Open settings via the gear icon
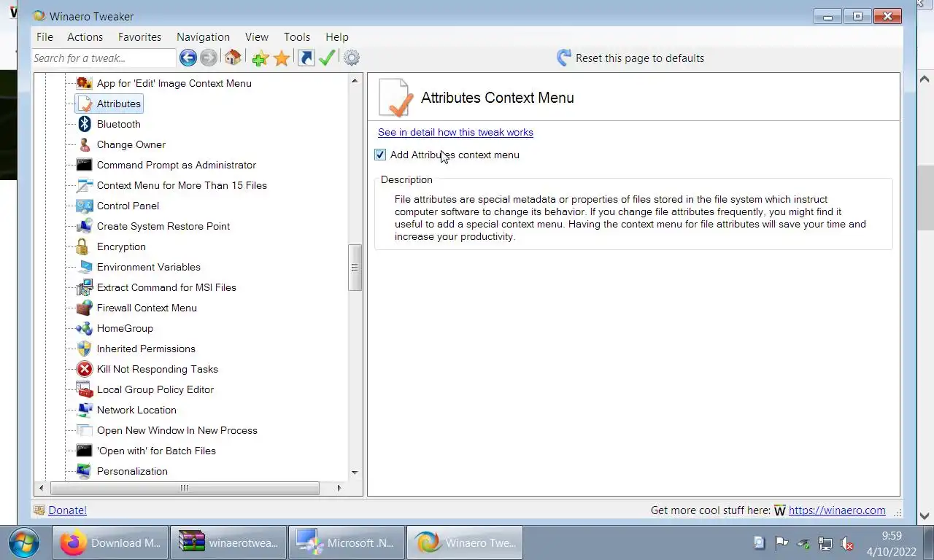The height and width of the screenshot is (560, 934). (352, 58)
